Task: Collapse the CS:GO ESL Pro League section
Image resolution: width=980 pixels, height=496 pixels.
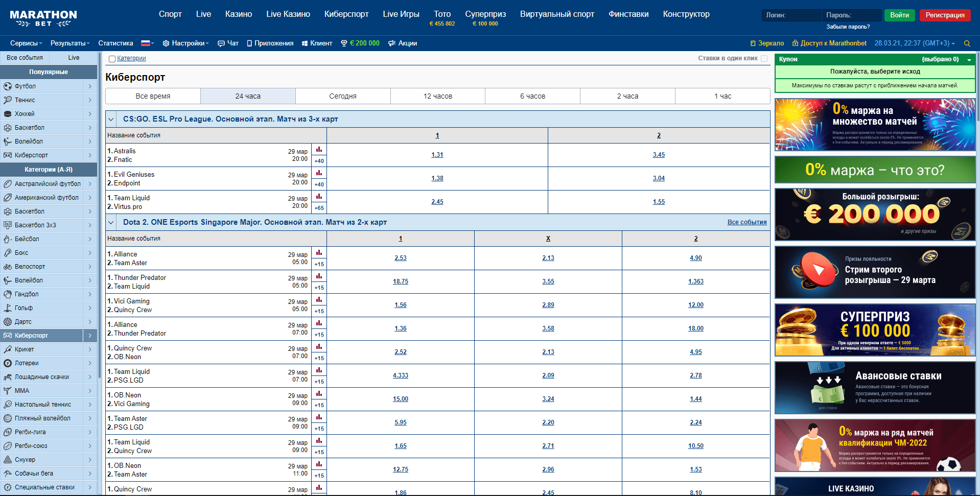Action: tap(111, 119)
